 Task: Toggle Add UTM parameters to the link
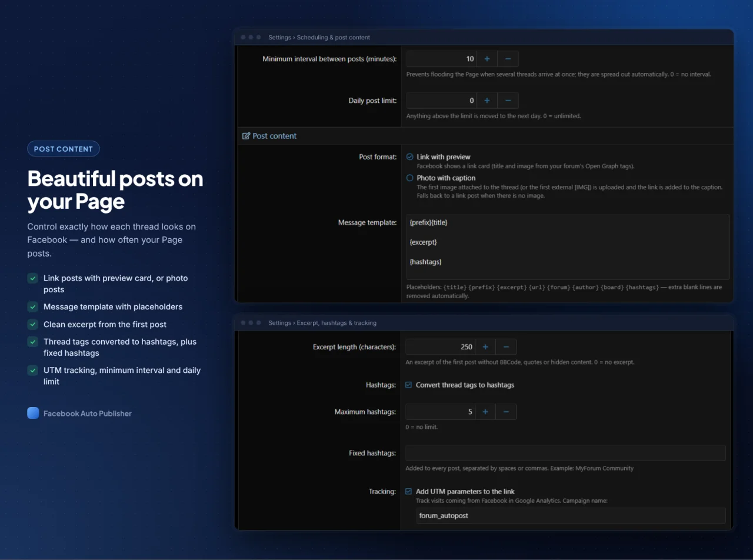(409, 492)
